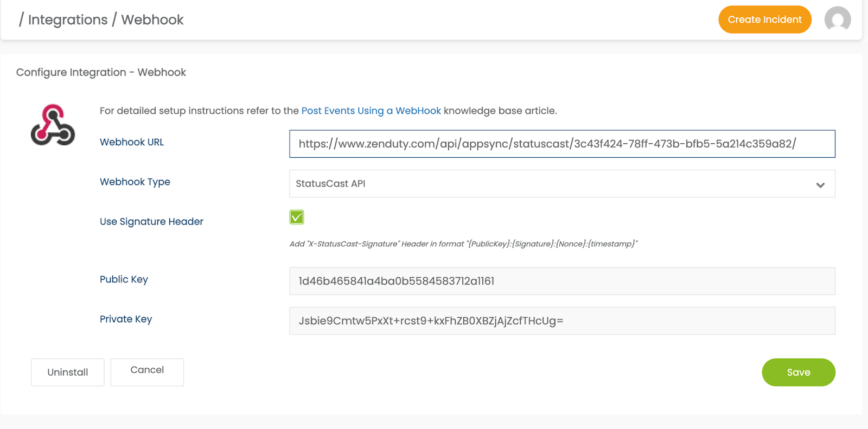Click the Private Key field
Image resolution: width=868 pixels, height=429 pixels.
pos(562,321)
